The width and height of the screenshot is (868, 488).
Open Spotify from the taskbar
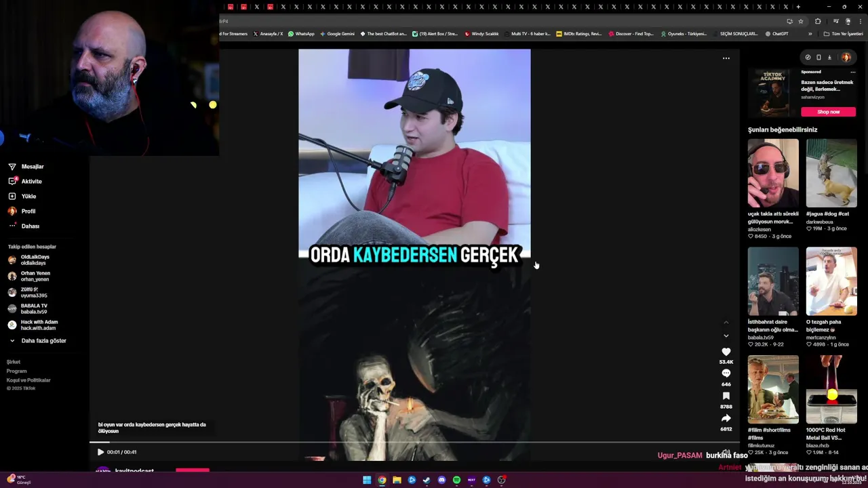pyautogui.click(x=456, y=480)
